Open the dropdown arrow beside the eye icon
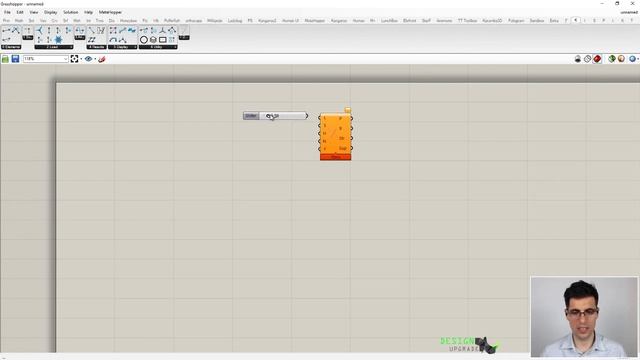This screenshot has width=640, height=360. pyautogui.click(x=95, y=59)
